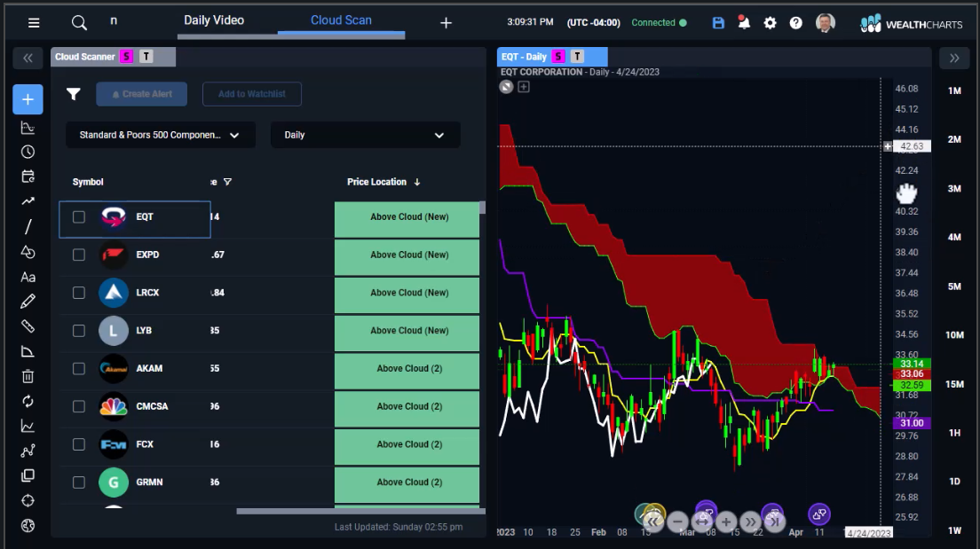This screenshot has height=549, width=980.
Task: Select the Aa text tool
Action: pos(28,277)
